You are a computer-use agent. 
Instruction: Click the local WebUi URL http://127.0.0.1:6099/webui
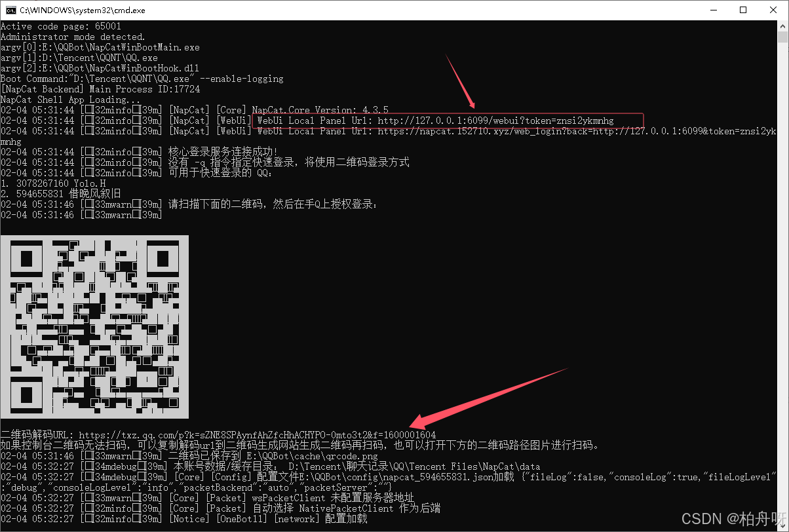pyautogui.click(x=495, y=121)
